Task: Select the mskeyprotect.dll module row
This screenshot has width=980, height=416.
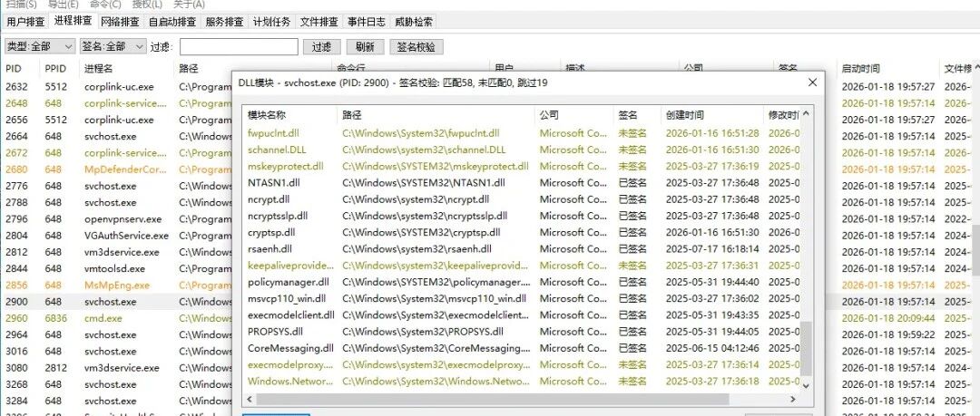Action: click(x=522, y=166)
